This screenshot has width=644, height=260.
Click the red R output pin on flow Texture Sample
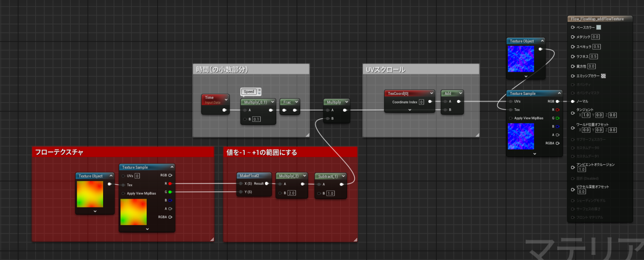click(x=170, y=184)
